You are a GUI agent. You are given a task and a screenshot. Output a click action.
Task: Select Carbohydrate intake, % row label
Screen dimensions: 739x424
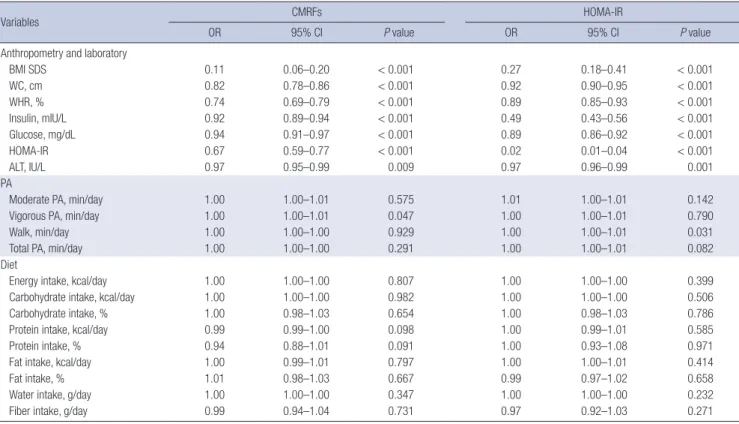pos(58,314)
